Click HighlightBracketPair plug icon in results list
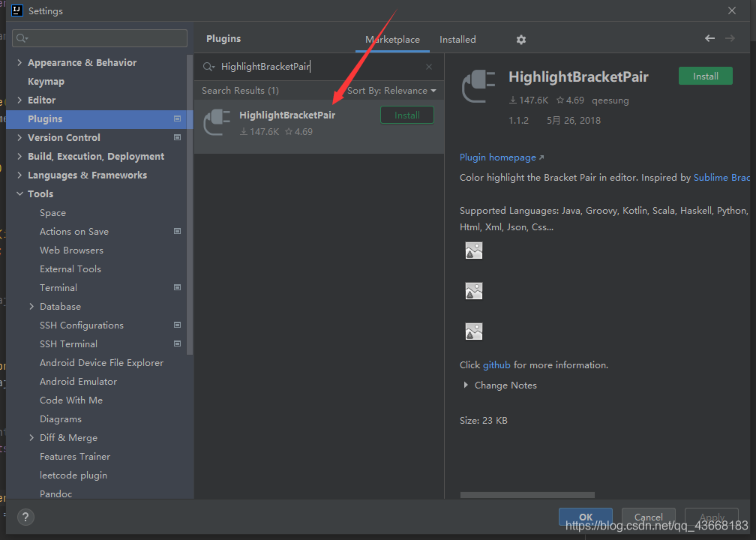Image resolution: width=756 pixels, height=540 pixels. click(217, 122)
